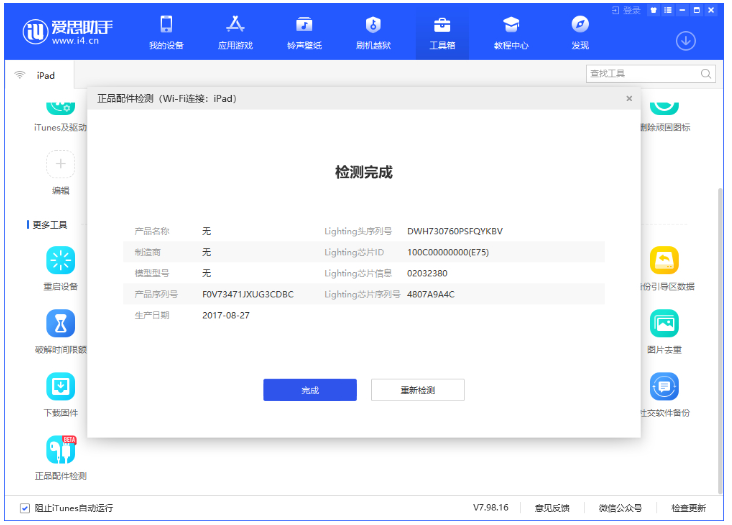Open the 刷机越狱 flash tab
This screenshot has height=525, width=732.
[373, 32]
